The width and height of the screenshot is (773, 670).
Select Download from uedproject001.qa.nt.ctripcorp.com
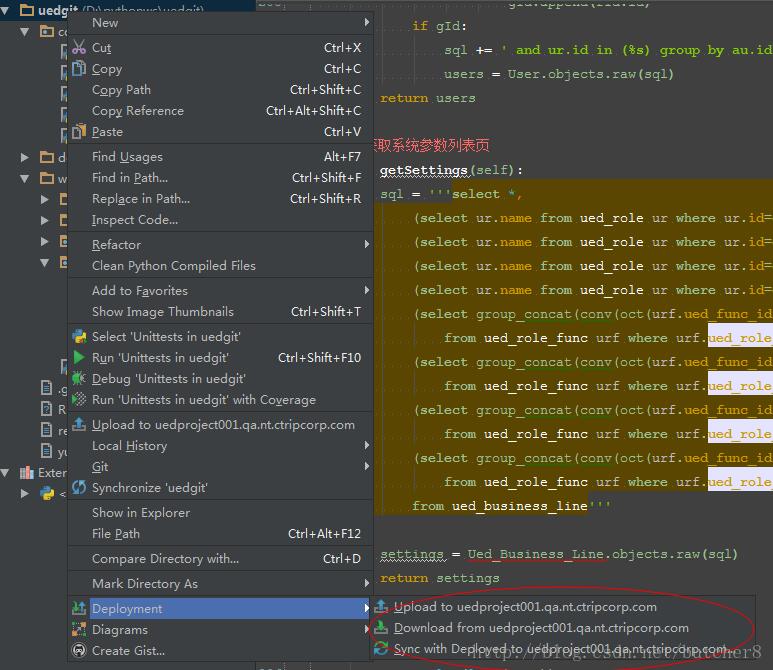[x=540, y=628]
